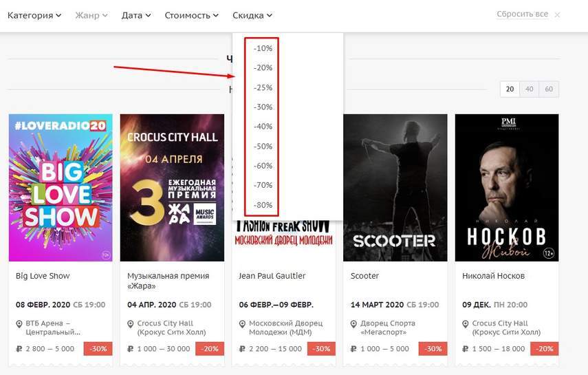The height and width of the screenshot is (375, 588).
Task: Click location pin icon for ВТБ Арена
Action: point(19,323)
